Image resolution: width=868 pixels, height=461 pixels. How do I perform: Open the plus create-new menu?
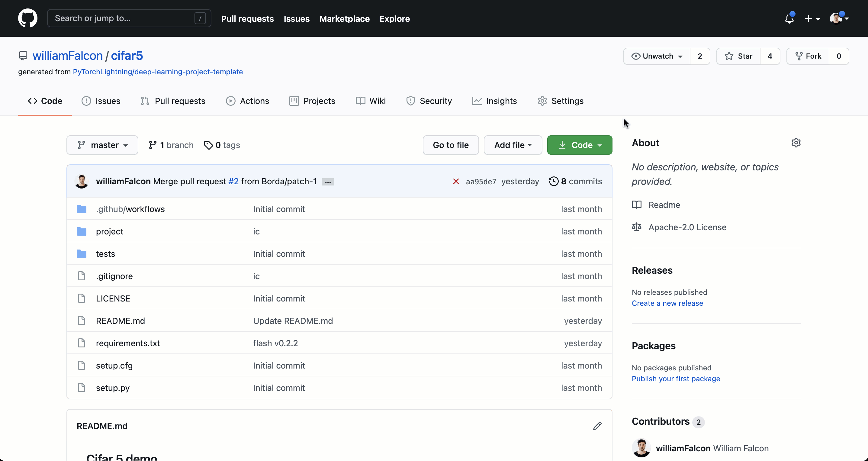coord(812,18)
